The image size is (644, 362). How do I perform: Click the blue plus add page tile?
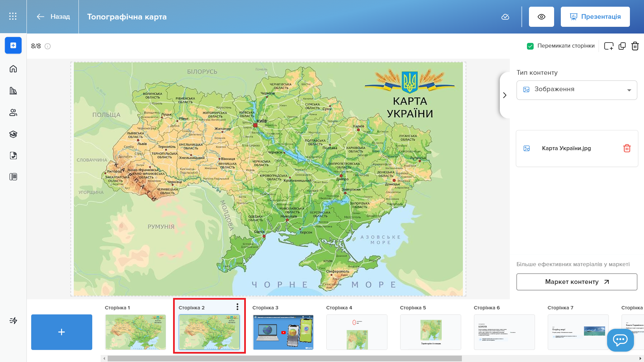click(x=62, y=332)
